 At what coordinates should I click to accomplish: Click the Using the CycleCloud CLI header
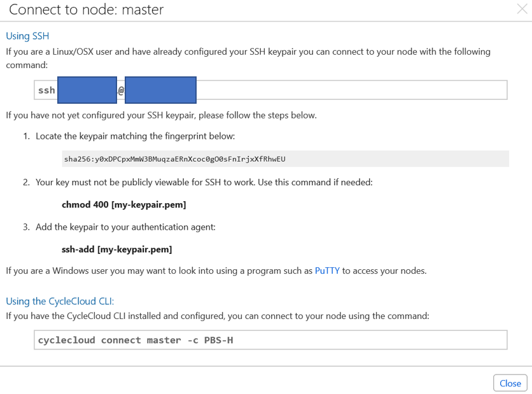tap(60, 301)
